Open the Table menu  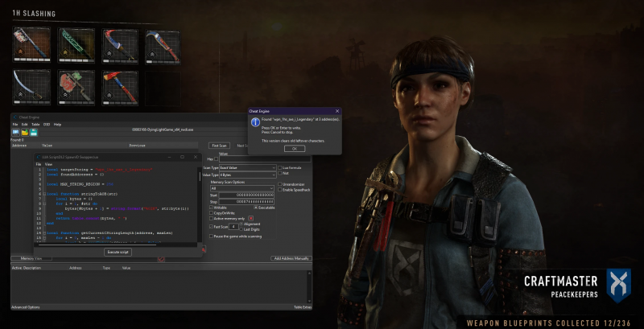click(x=35, y=125)
